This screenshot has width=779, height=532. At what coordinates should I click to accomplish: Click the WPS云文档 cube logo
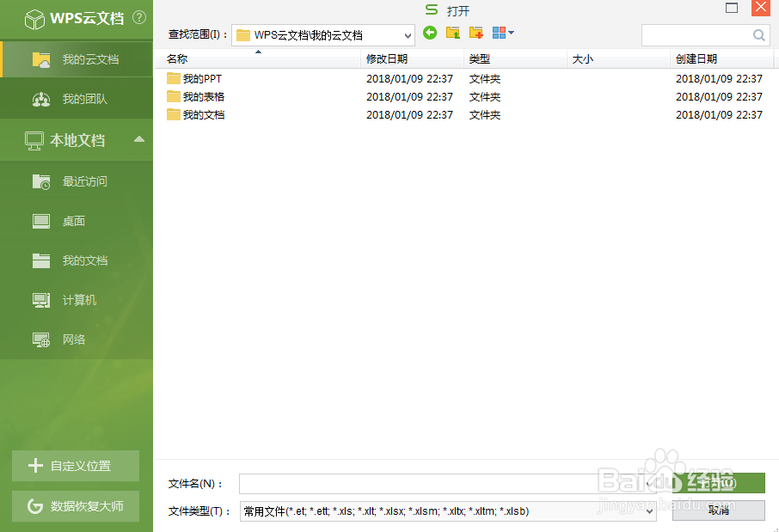tap(34, 19)
